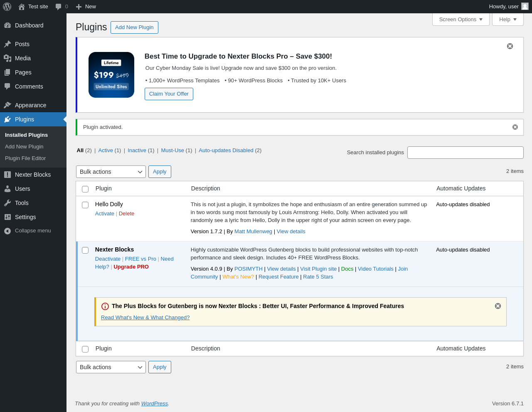The image size is (532, 412).
Task: View details for Hello Dolly
Action: pos(291,232)
